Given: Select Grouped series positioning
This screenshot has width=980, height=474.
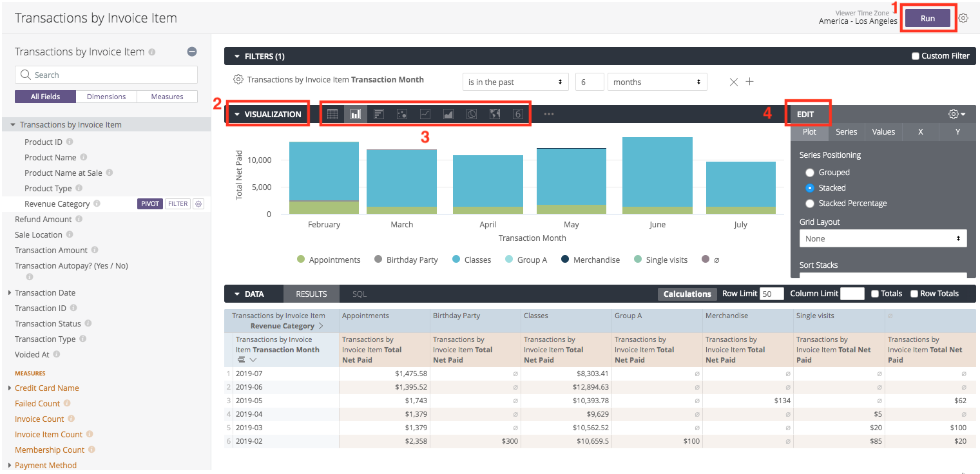Looking at the screenshot, I should click(x=810, y=173).
